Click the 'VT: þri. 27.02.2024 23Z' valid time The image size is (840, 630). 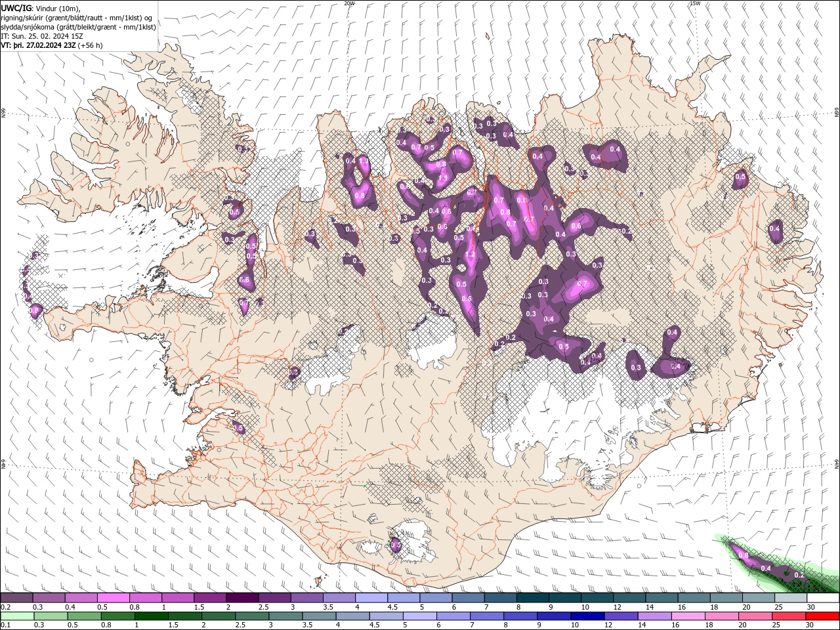point(38,45)
